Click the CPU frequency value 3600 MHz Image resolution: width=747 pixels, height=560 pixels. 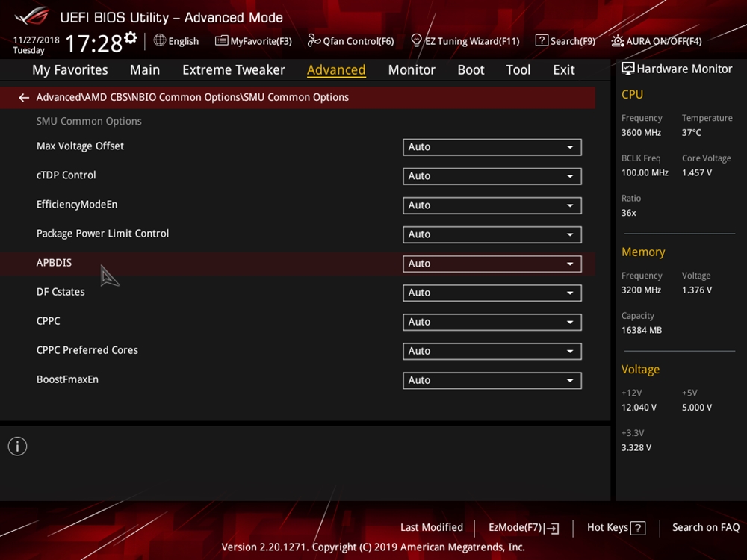[641, 133]
